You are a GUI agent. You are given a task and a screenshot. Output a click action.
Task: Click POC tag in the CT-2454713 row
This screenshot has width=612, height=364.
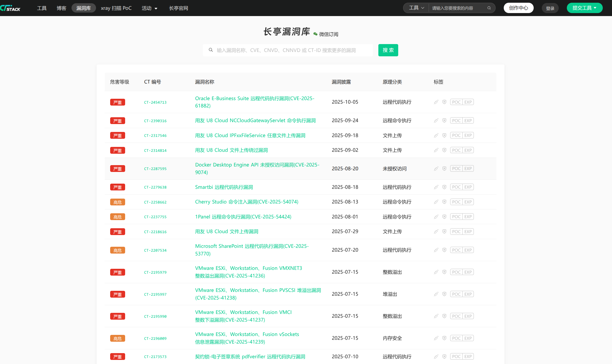[x=456, y=102]
